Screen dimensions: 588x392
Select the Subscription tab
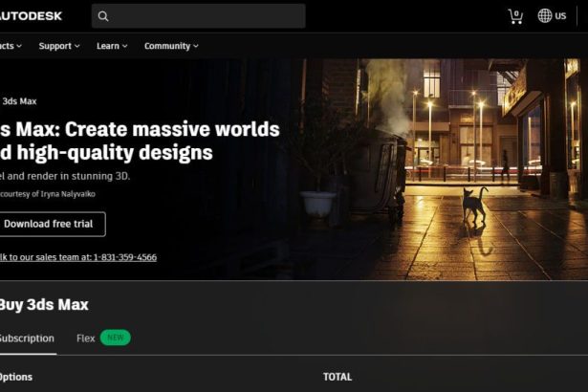27,338
